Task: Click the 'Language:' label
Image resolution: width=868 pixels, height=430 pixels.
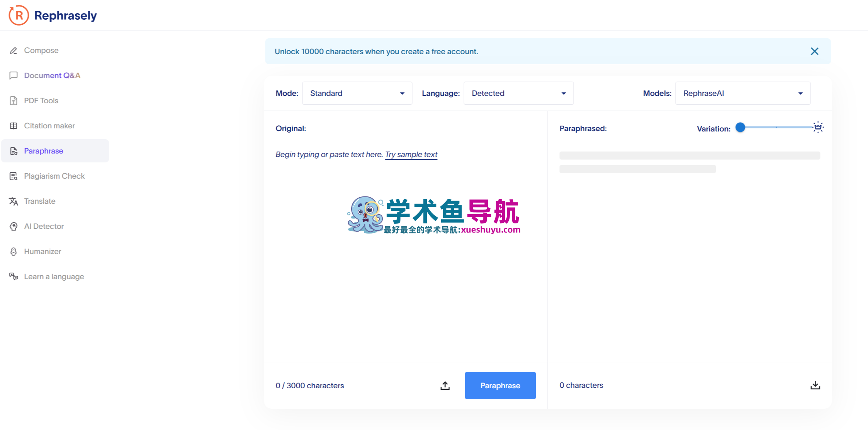Action: [x=441, y=93]
